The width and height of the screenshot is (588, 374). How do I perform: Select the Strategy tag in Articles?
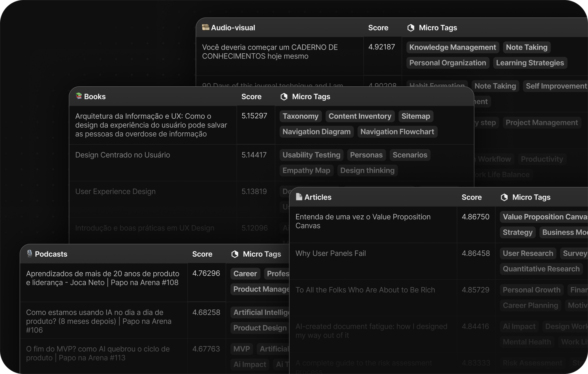(517, 232)
